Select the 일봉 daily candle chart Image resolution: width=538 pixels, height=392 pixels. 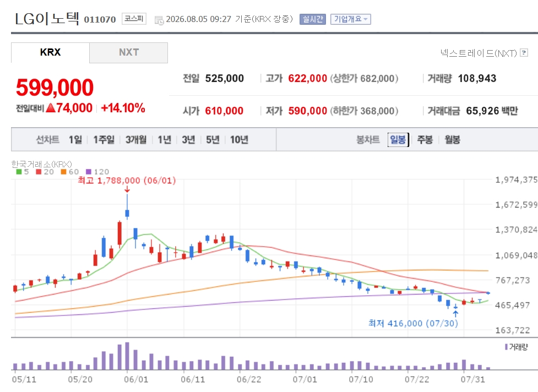[x=398, y=140]
